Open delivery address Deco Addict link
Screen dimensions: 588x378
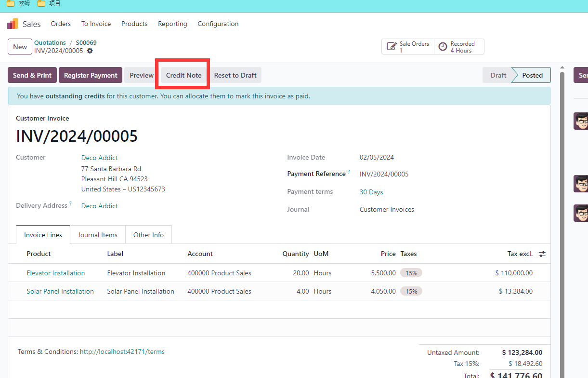99,206
